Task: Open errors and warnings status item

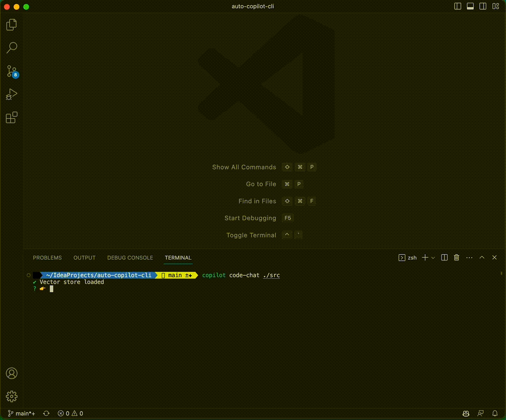Action: [x=70, y=413]
